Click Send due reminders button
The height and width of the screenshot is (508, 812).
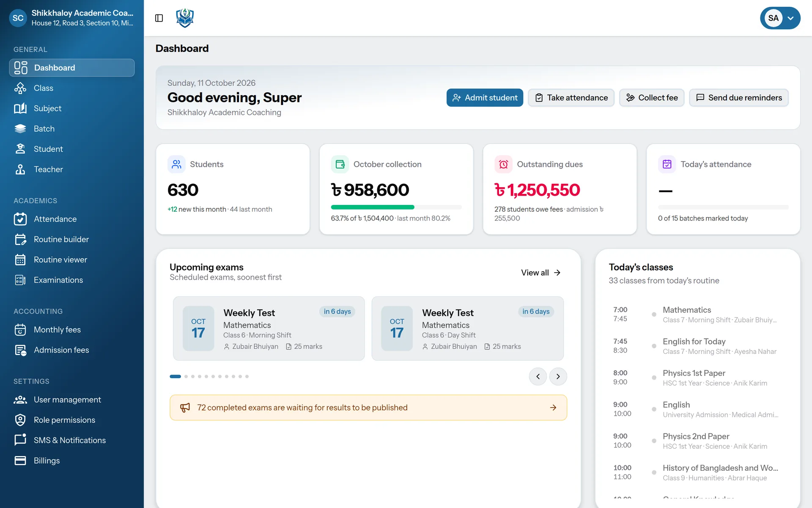[739, 98]
